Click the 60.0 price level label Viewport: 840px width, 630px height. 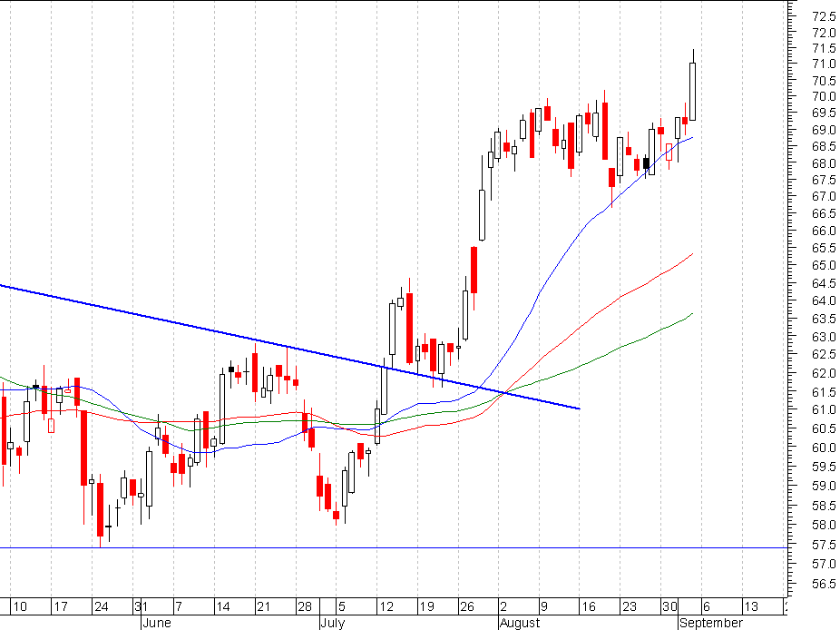[x=824, y=448]
